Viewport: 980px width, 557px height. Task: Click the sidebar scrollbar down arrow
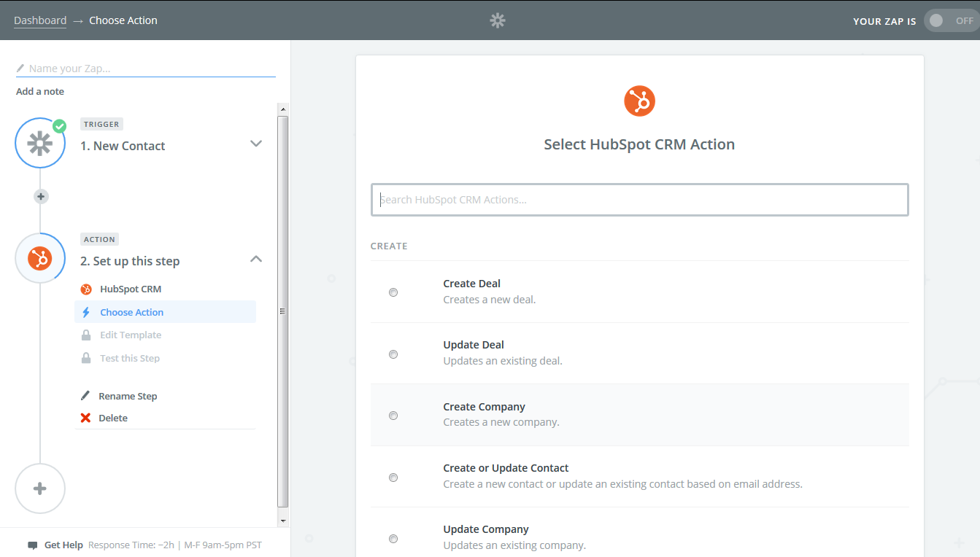283,521
